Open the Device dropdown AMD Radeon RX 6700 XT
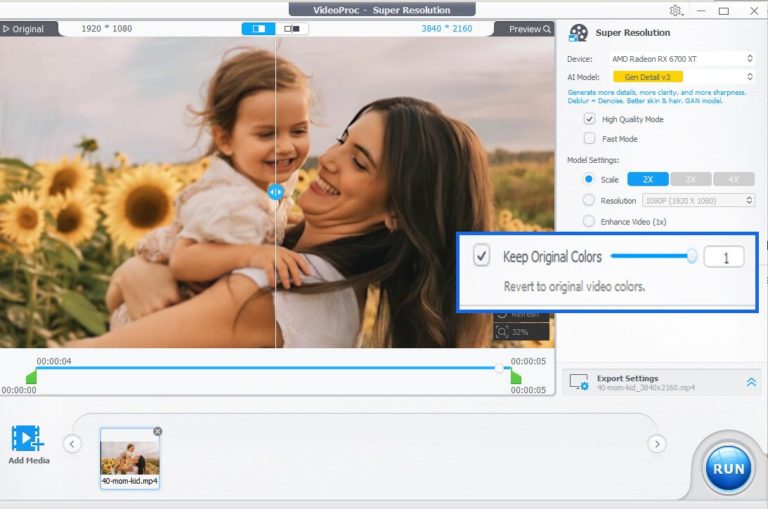Screen dimensions: 768x509 point(681,59)
